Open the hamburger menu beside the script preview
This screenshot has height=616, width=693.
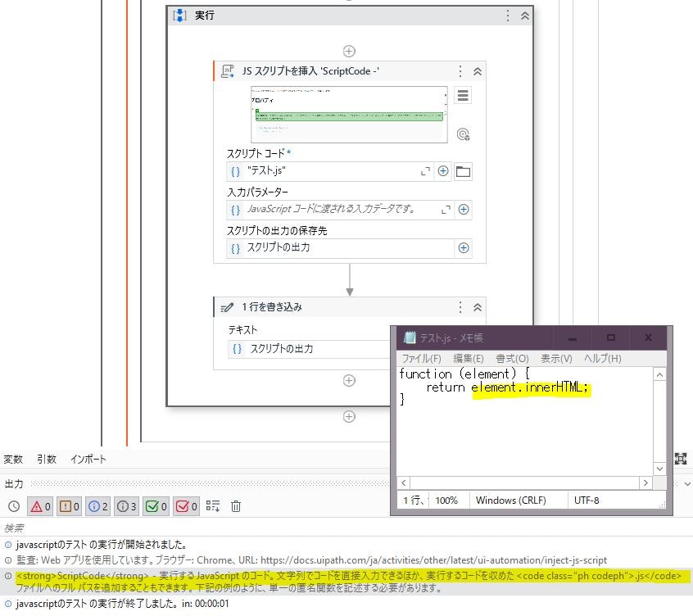463,95
